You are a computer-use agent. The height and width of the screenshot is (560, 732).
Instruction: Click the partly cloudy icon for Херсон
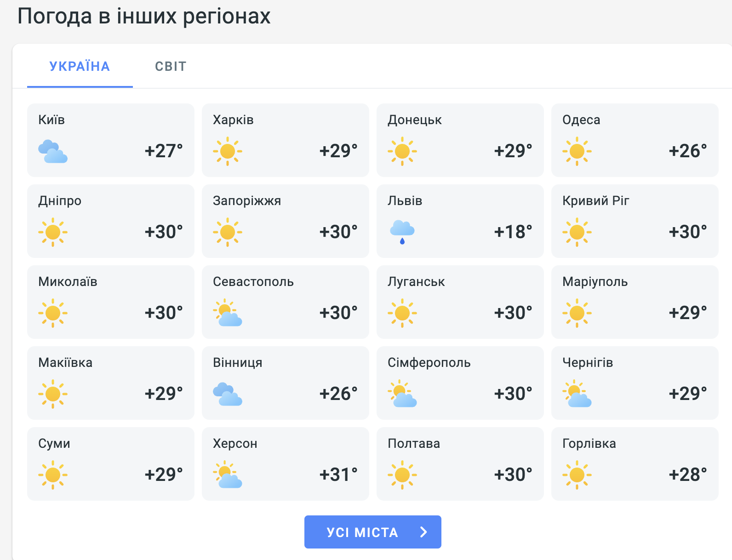click(228, 475)
